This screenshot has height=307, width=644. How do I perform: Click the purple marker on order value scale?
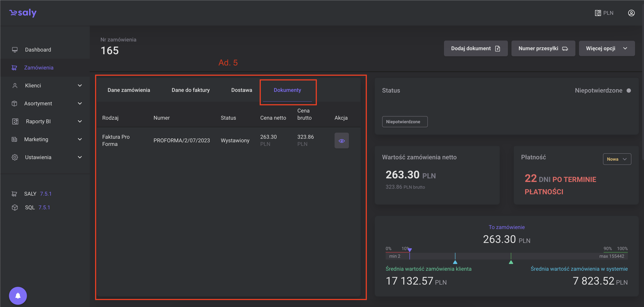409,250
